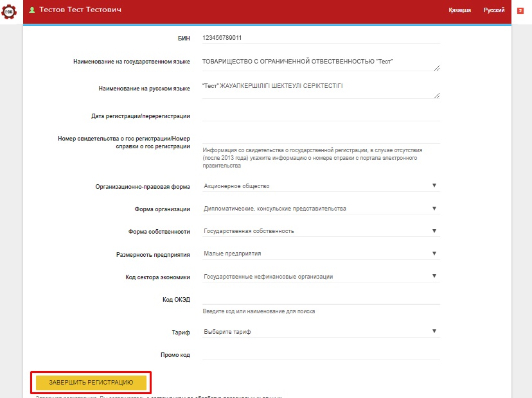Screen dimensions: 532x398
Task: Expand the Форма организации dropdown
Action: (320, 209)
